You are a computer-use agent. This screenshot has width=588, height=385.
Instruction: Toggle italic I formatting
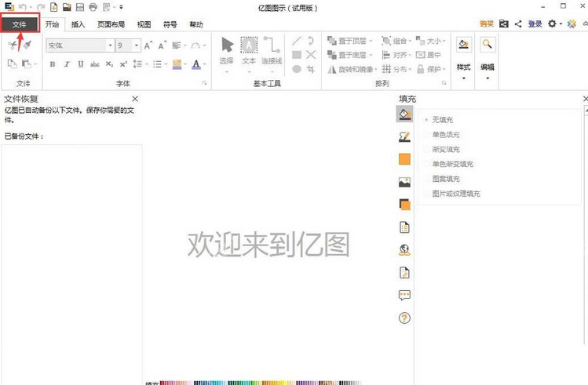coord(67,64)
